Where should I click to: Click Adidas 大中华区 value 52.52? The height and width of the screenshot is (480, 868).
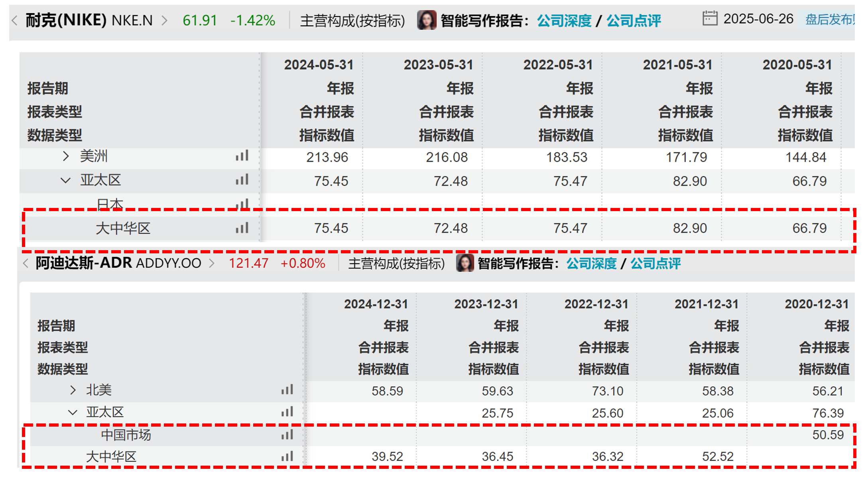click(718, 456)
